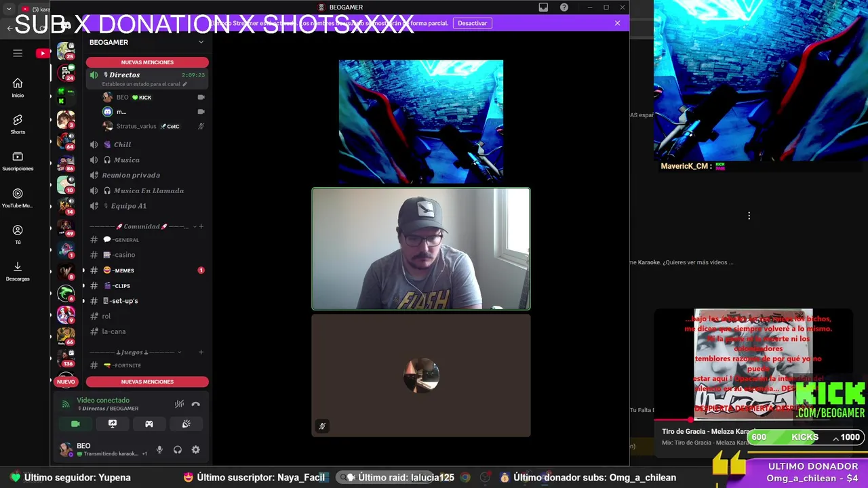Image resolution: width=868 pixels, height=488 pixels.
Task: Open the rol text channel
Action: [147, 317]
